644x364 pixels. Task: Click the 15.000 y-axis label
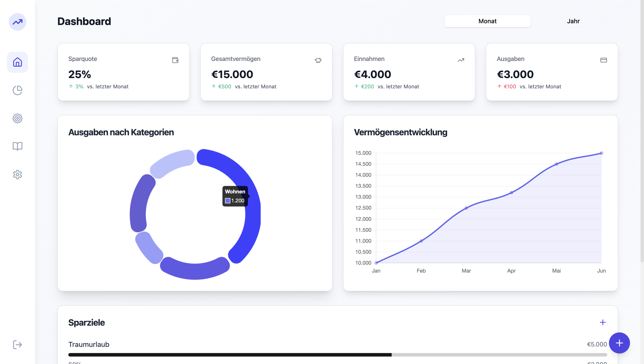tap(363, 153)
